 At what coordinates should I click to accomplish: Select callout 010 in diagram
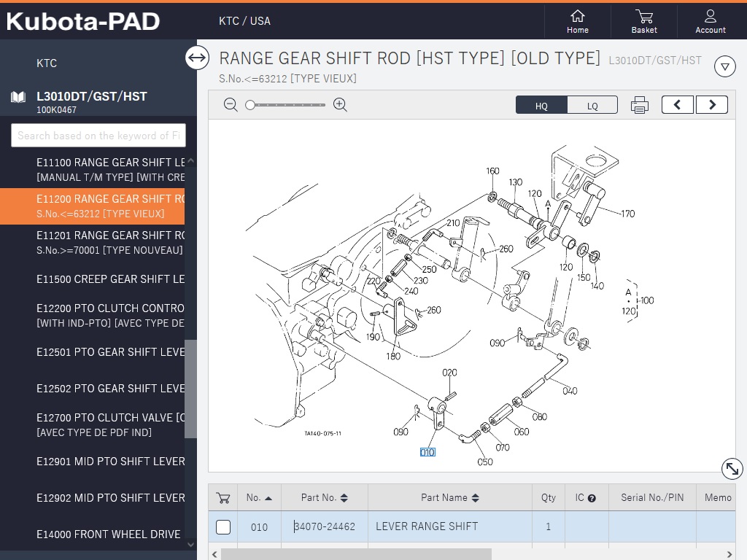tap(427, 452)
